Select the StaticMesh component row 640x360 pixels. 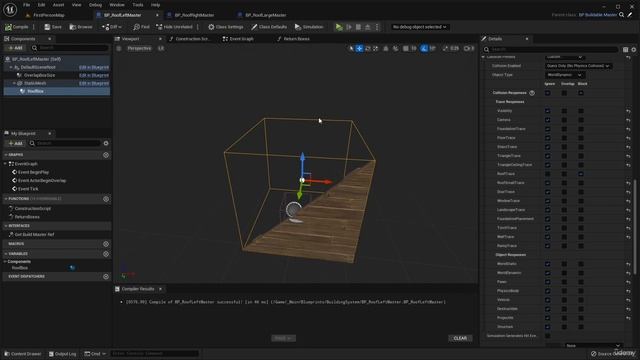pos(56,83)
